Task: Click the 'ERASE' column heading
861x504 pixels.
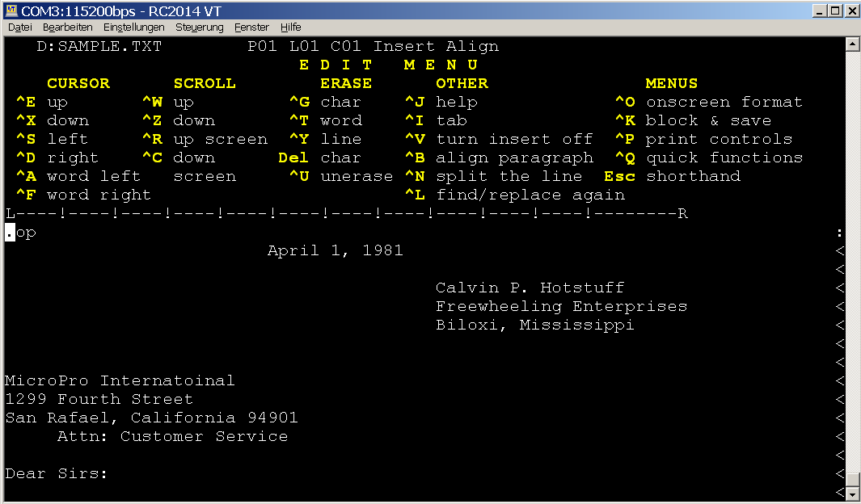Action: pos(346,83)
